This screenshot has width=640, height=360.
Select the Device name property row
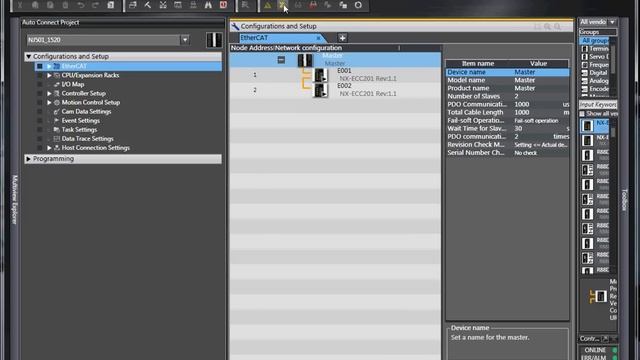[507, 72]
